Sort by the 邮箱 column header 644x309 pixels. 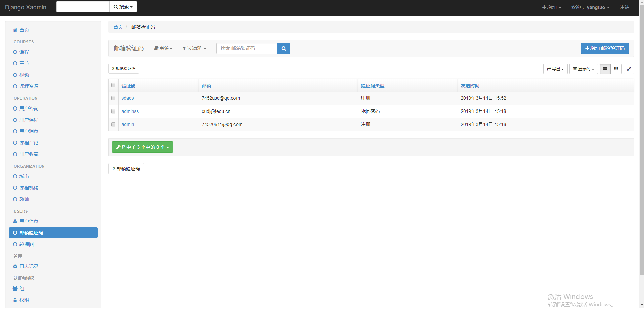coord(206,86)
